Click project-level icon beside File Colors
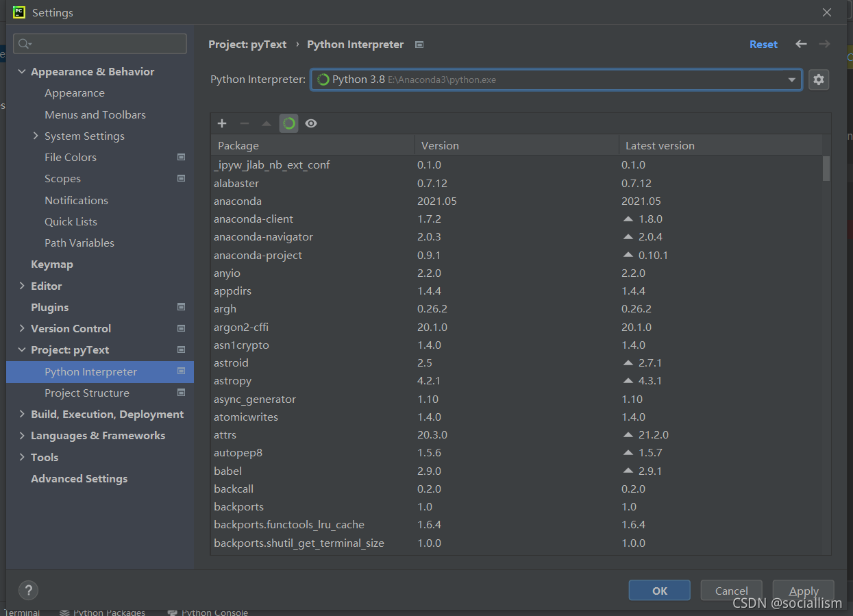 (181, 157)
